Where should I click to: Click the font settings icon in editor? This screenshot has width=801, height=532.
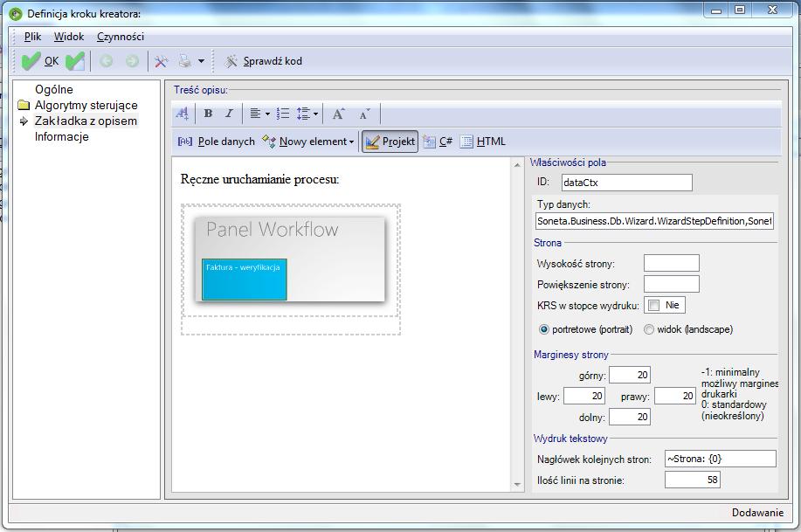click(183, 114)
